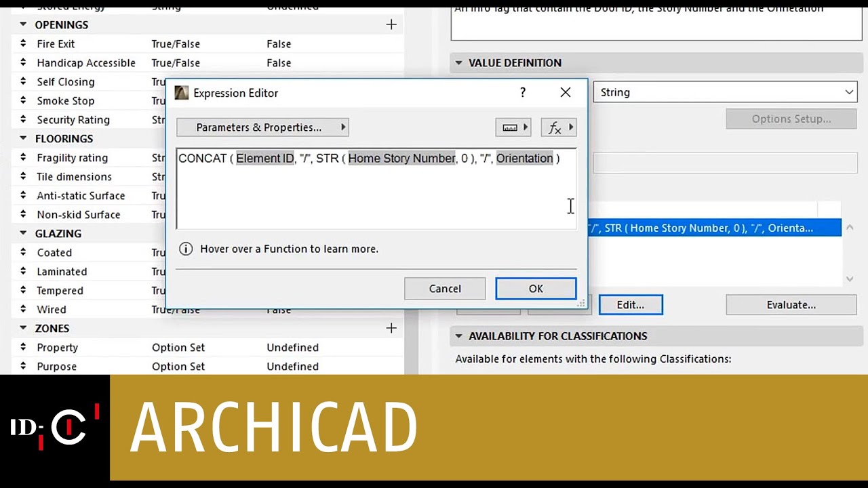Click the up-down arrows icon beside Fragility rating
868x488 pixels.
22,157
